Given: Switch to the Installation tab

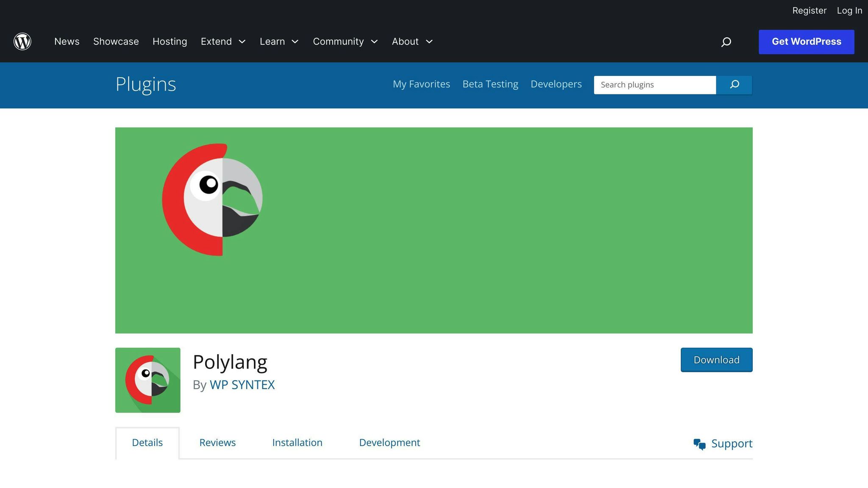Looking at the screenshot, I should pyautogui.click(x=297, y=443).
